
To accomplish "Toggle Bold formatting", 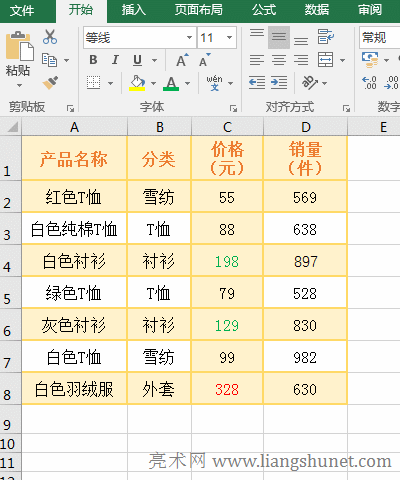I will (x=93, y=60).
